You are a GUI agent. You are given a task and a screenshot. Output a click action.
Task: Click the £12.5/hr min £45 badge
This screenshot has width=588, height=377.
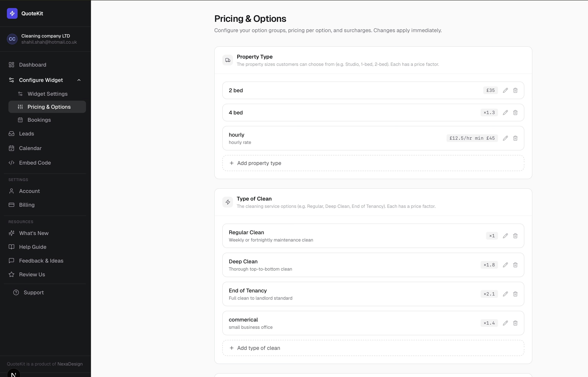point(472,138)
